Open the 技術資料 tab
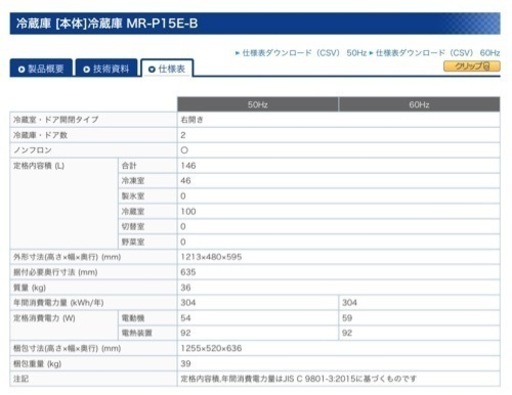Image resolution: width=512 pixels, height=395 pixels. point(106,68)
